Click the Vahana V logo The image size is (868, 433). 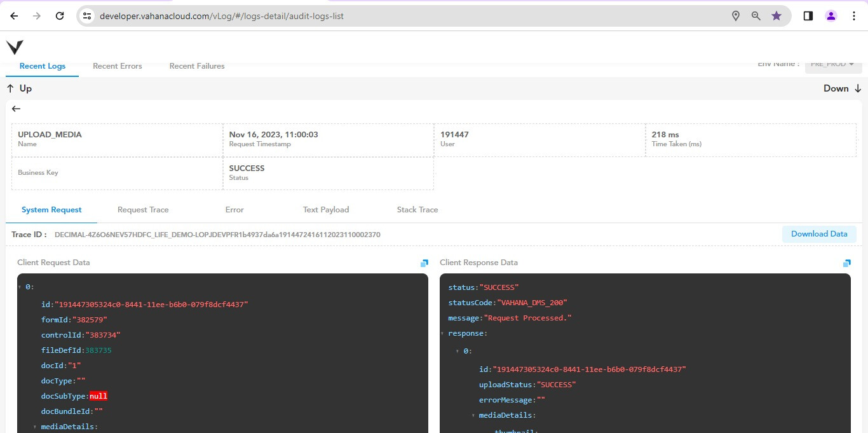(15, 47)
